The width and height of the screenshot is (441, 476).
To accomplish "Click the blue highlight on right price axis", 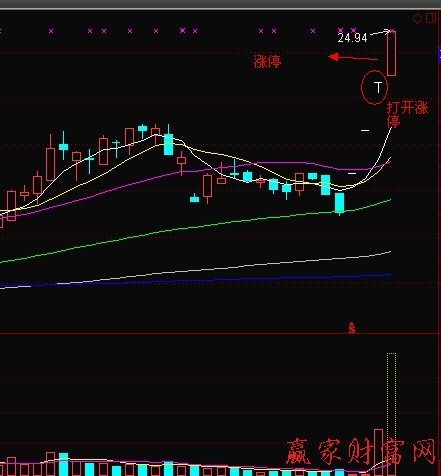I will [x=439, y=55].
